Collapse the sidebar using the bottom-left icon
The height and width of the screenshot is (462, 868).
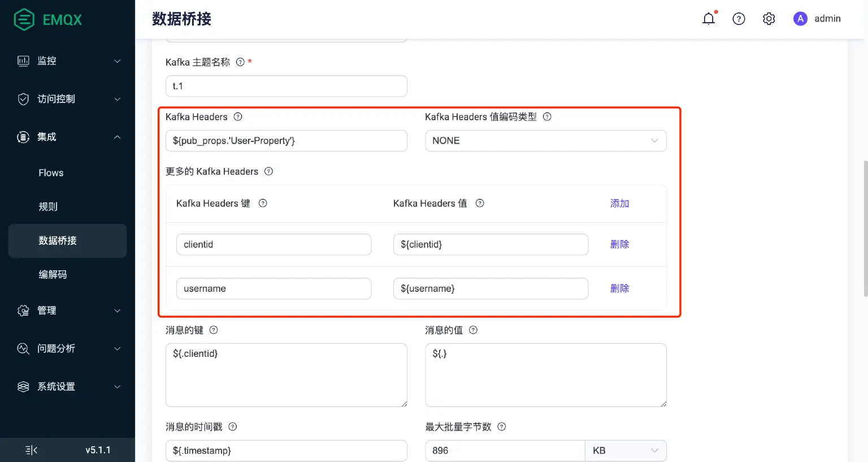click(31, 450)
